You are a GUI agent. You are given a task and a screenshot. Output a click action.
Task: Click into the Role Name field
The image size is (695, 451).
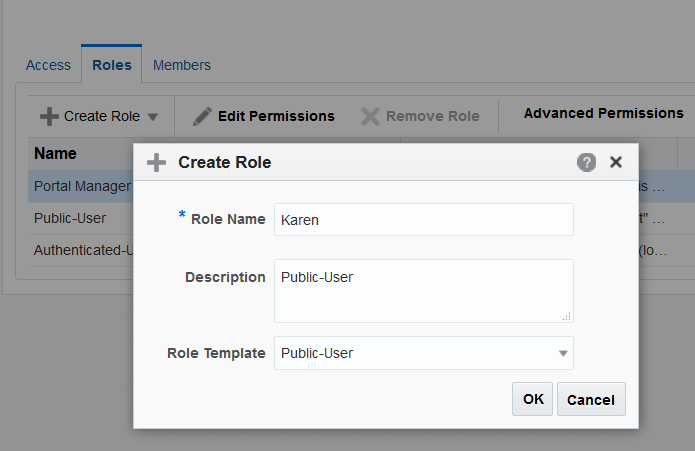pos(423,219)
